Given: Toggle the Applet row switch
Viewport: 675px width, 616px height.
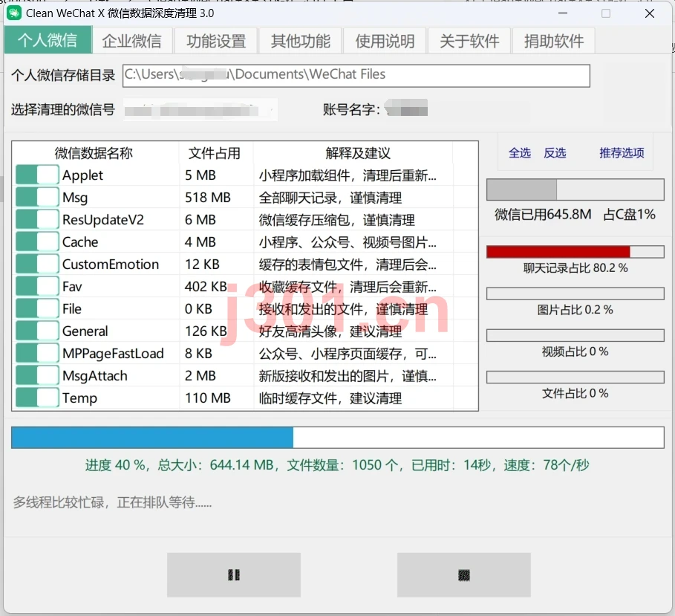Looking at the screenshot, I should (37, 175).
